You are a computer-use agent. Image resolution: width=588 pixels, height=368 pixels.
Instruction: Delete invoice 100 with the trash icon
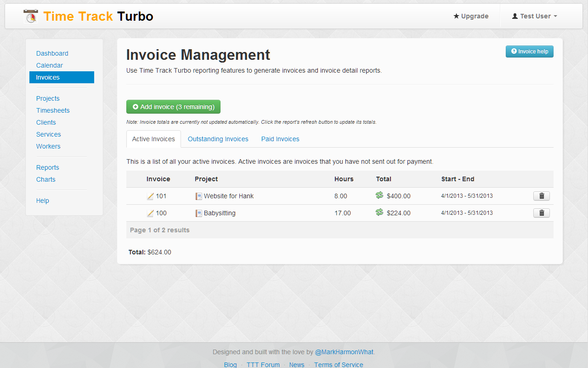tap(541, 213)
